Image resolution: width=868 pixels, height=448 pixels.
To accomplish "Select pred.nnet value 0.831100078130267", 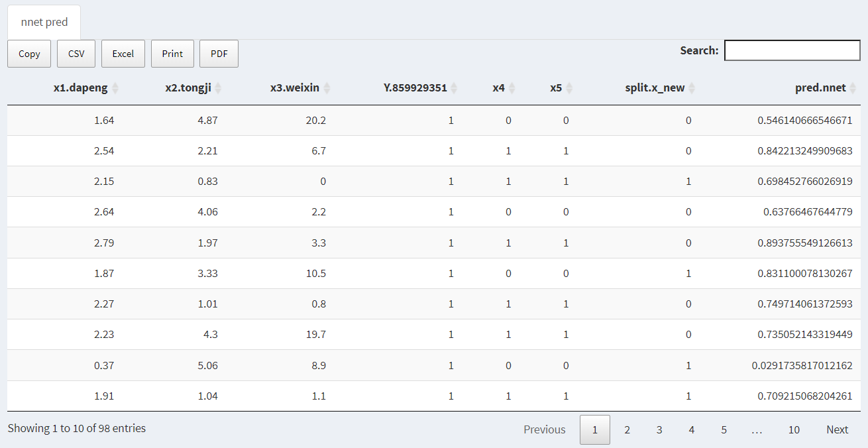I will (805, 274).
